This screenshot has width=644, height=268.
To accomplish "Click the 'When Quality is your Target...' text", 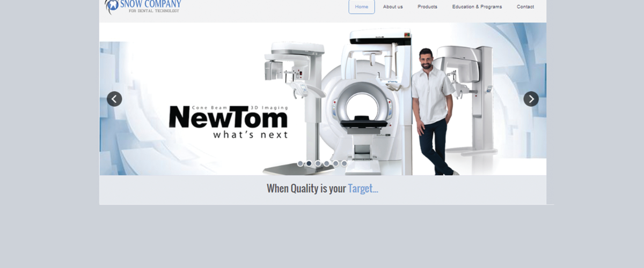I will coord(323,189).
